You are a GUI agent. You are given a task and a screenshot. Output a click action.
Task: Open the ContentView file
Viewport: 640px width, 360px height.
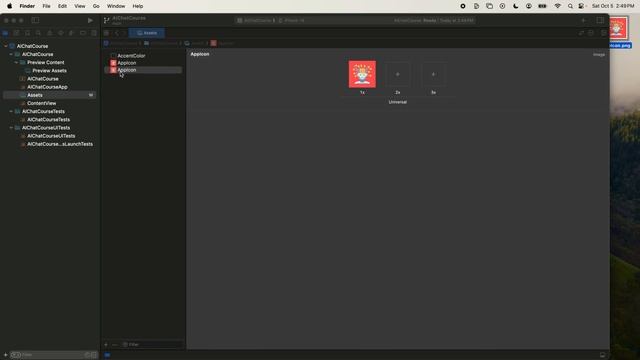tap(42, 103)
